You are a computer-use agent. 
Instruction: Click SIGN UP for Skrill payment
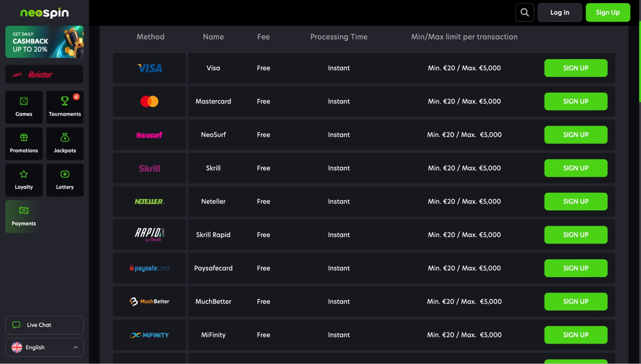click(576, 168)
